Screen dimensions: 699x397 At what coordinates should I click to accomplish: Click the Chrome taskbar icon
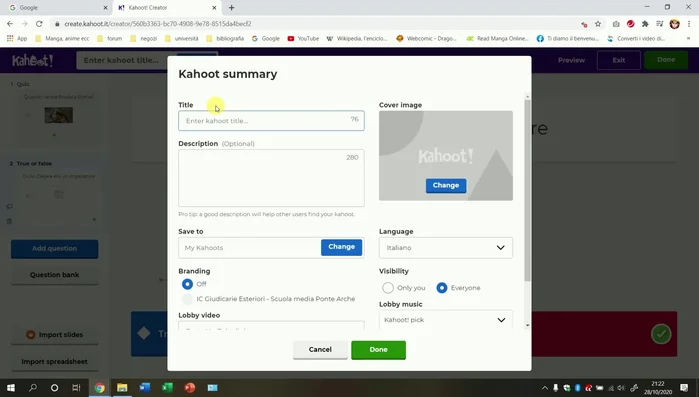99,388
